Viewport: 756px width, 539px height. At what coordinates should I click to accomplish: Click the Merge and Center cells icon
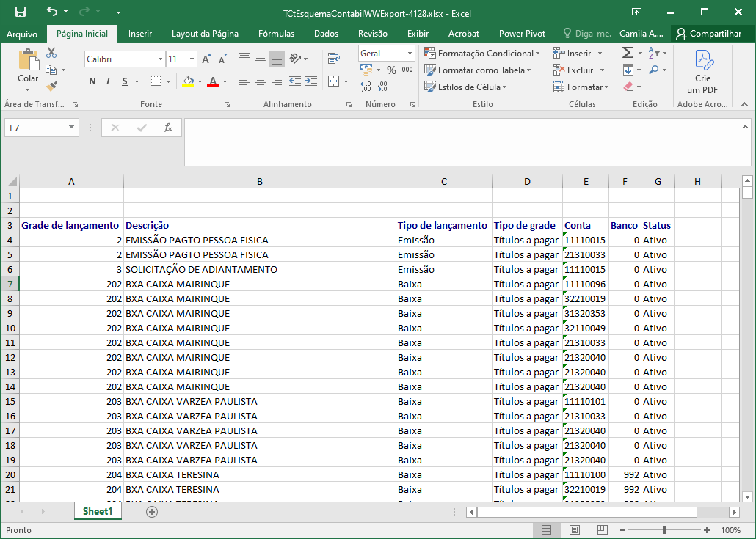point(334,81)
